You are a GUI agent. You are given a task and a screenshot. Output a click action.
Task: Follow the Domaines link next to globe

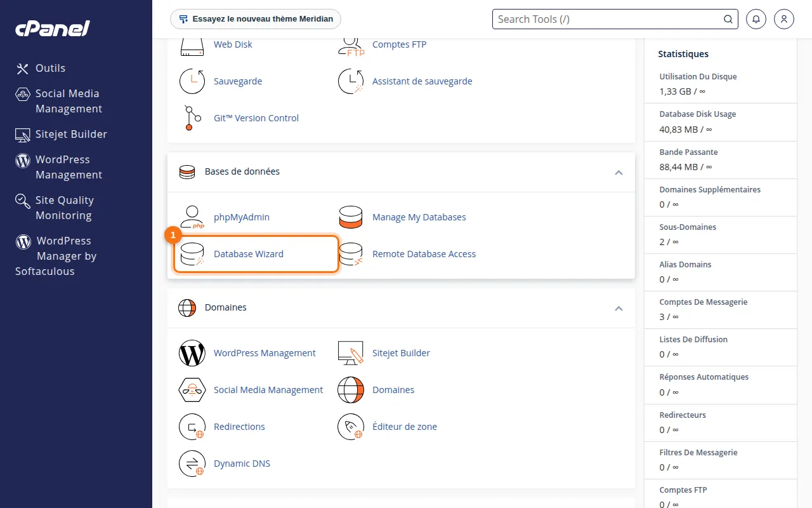pos(393,390)
